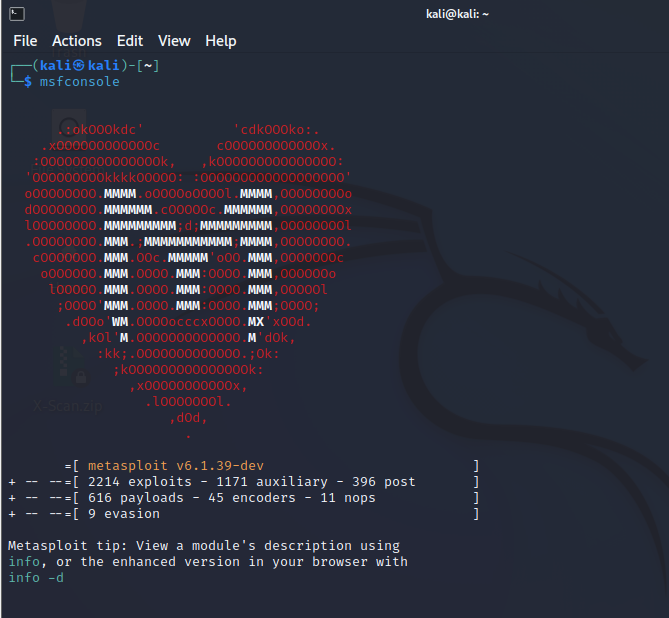The image size is (669, 618).
Task: Click the '9 evasion' text
Action: click(x=124, y=513)
